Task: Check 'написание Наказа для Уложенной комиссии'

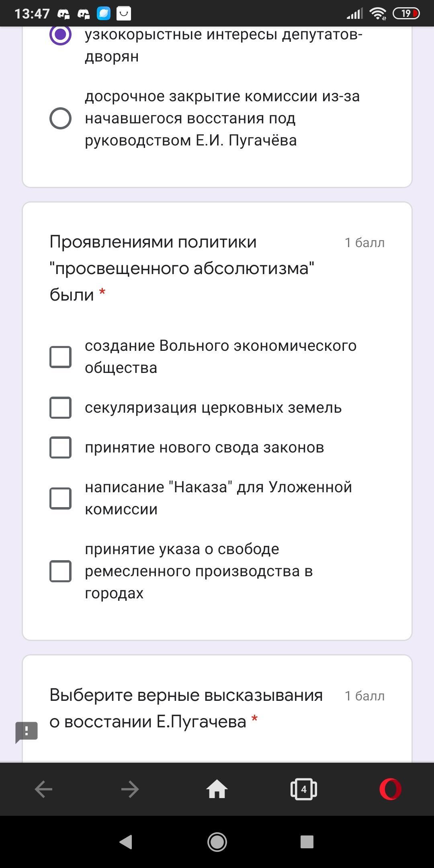Action: pyautogui.click(x=61, y=498)
